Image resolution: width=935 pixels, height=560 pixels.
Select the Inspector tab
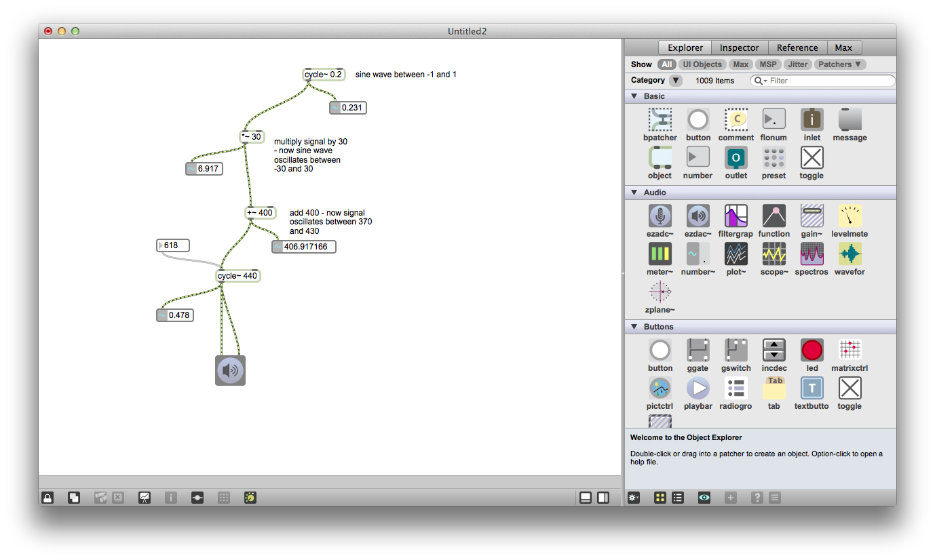tap(740, 47)
